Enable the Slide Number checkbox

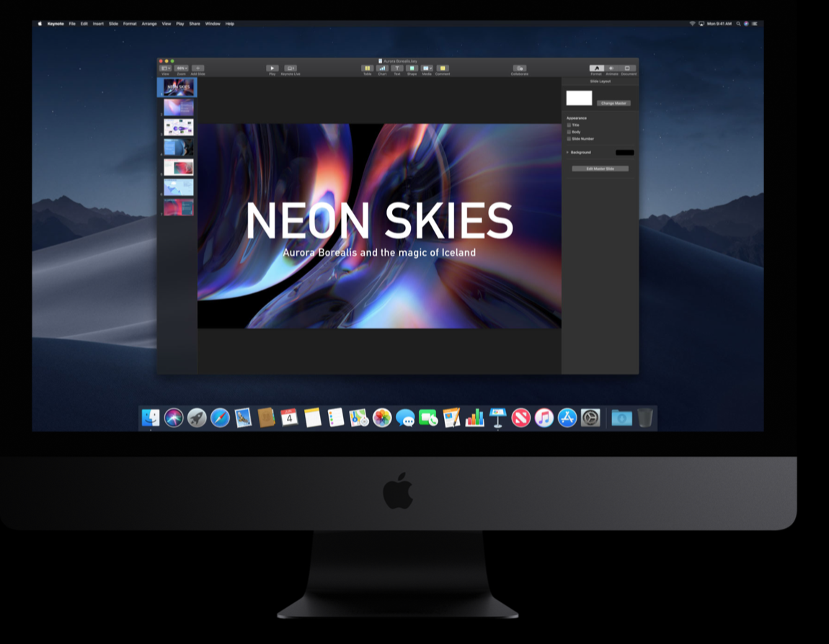point(569,139)
